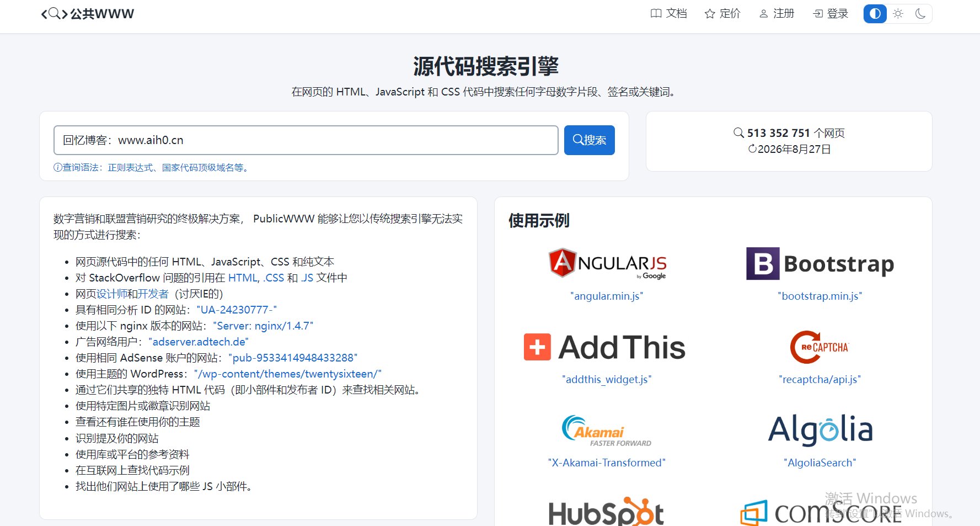Go to 注册 sign-up page

point(776,14)
